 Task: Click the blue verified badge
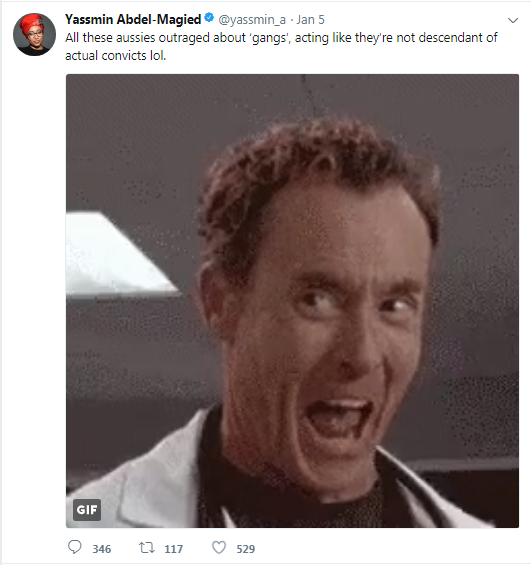pyautogui.click(x=209, y=17)
